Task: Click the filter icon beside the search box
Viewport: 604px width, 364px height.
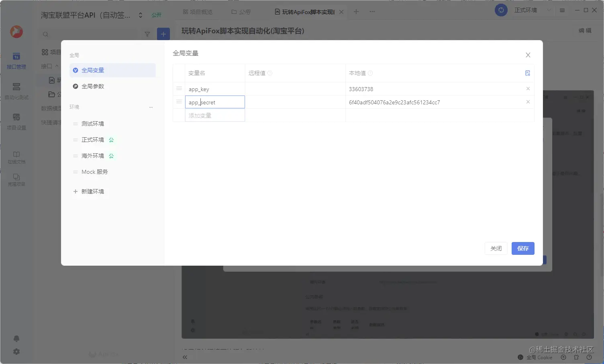Action: (147, 34)
